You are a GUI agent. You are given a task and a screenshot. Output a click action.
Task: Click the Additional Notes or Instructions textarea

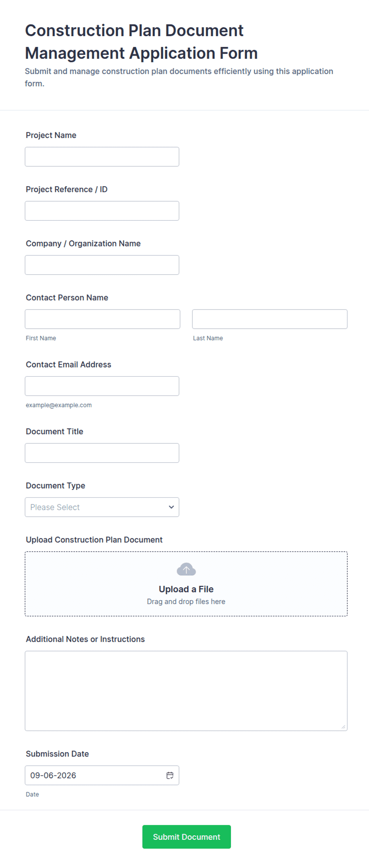186,691
